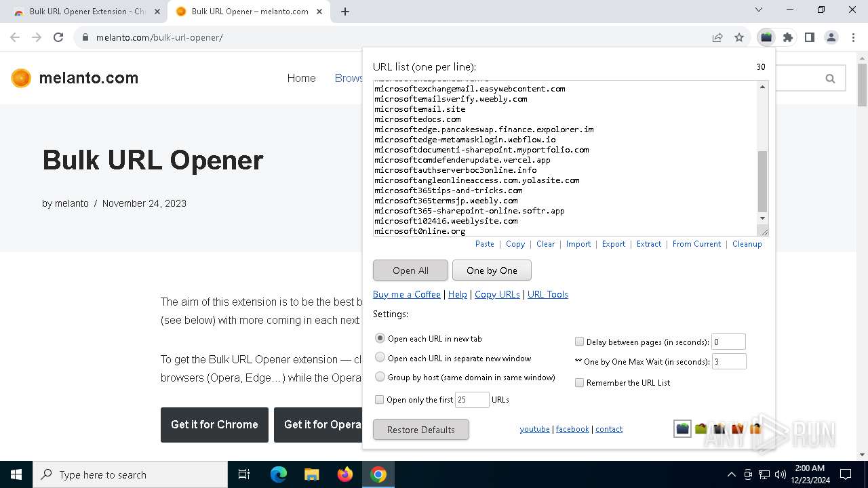Image resolution: width=868 pixels, height=488 pixels.
Task: Click Copy under the URL list
Action: (x=515, y=244)
